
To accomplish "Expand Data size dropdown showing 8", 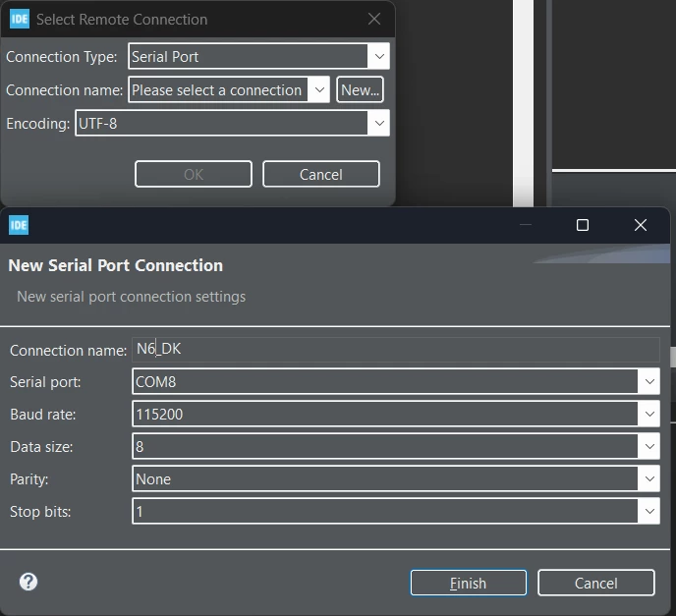I will (x=649, y=446).
